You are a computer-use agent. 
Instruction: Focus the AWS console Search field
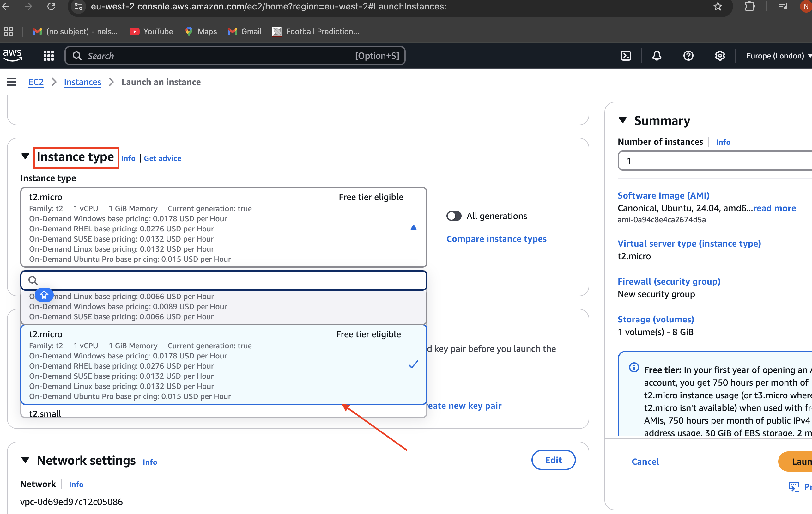235,56
